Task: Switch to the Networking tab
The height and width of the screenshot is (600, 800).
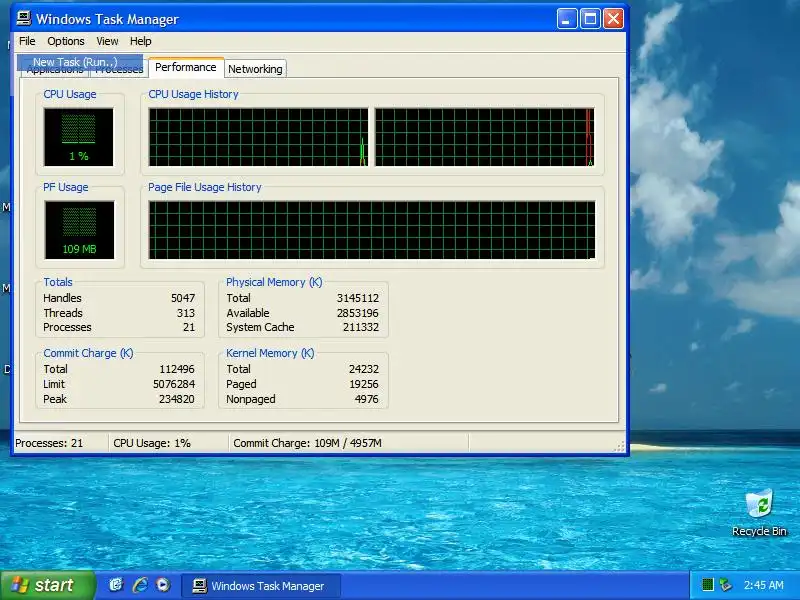Action: (x=255, y=69)
